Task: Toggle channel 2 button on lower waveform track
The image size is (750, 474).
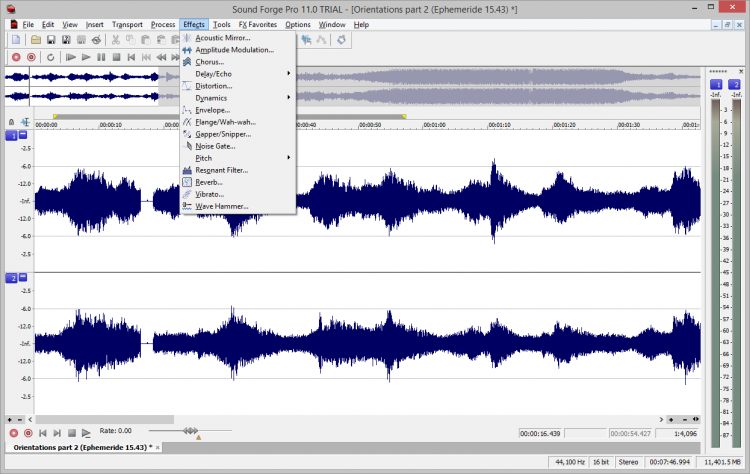Action: (x=12, y=277)
